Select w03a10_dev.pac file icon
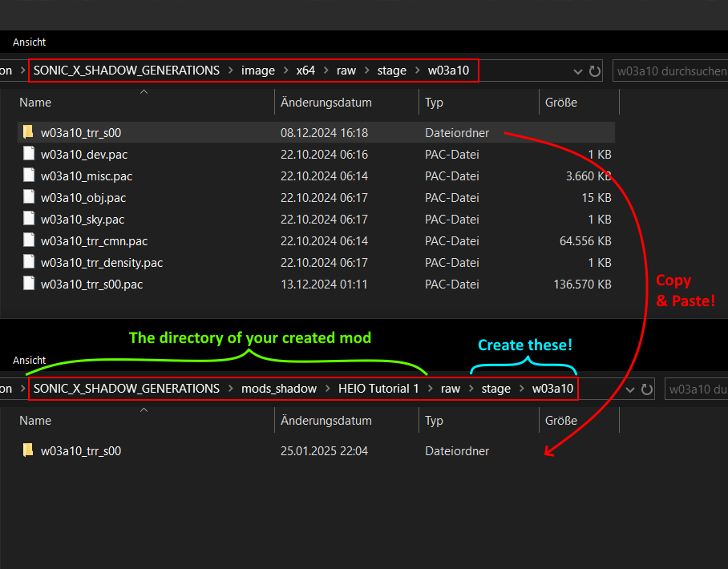This screenshot has width=728, height=569. click(x=29, y=154)
